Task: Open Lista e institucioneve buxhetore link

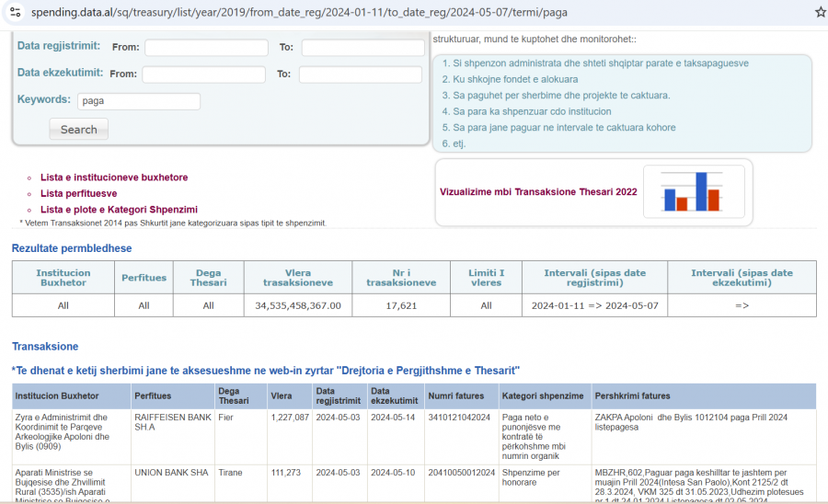Action: pyautogui.click(x=114, y=178)
